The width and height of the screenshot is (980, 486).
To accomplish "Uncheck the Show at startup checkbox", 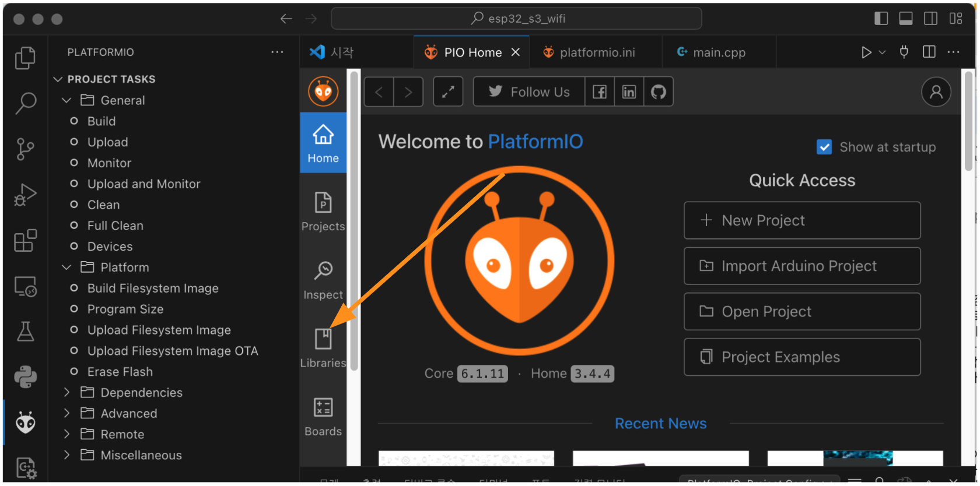I will click(824, 147).
